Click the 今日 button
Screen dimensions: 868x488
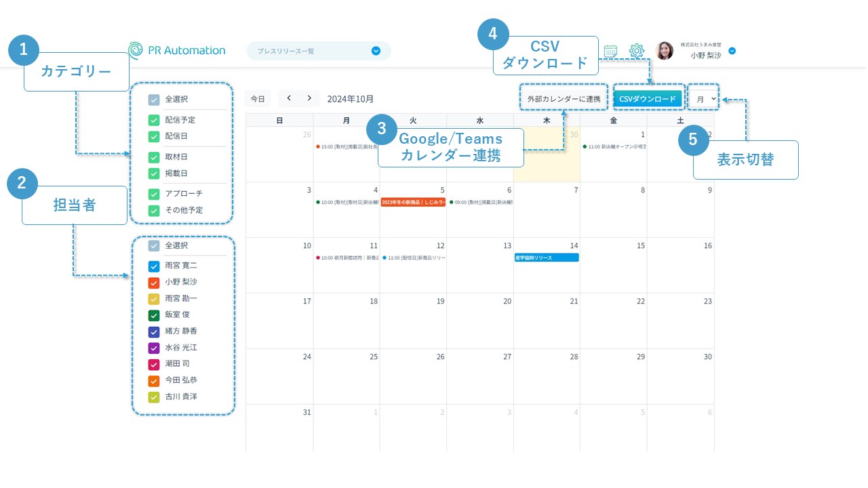click(x=258, y=99)
